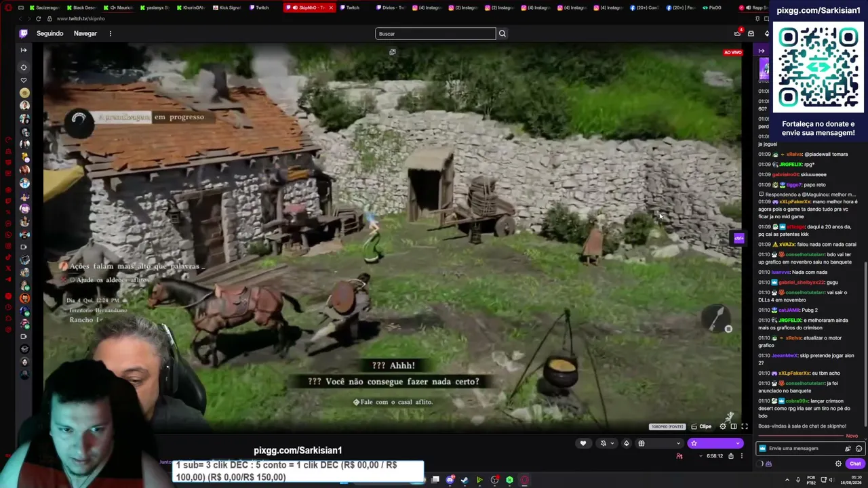
Task: Click the heart icon in the left sidebar
Action: [24, 80]
